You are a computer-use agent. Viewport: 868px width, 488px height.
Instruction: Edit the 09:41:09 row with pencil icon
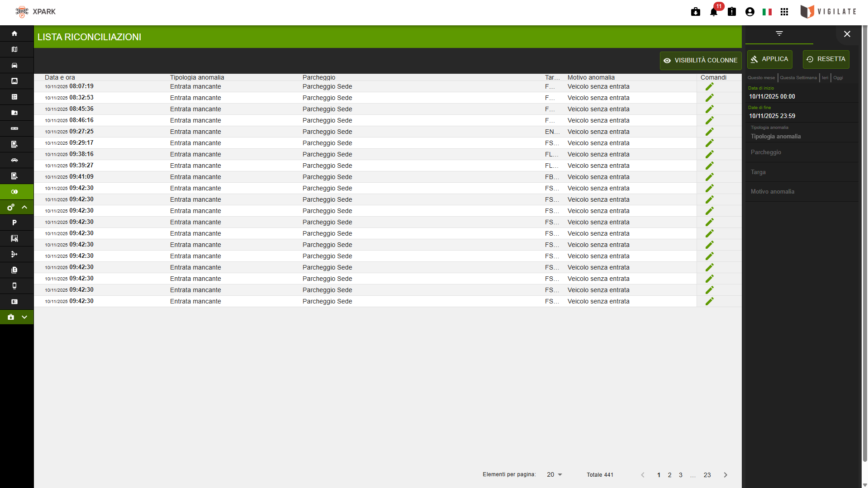tap(709, 177)
